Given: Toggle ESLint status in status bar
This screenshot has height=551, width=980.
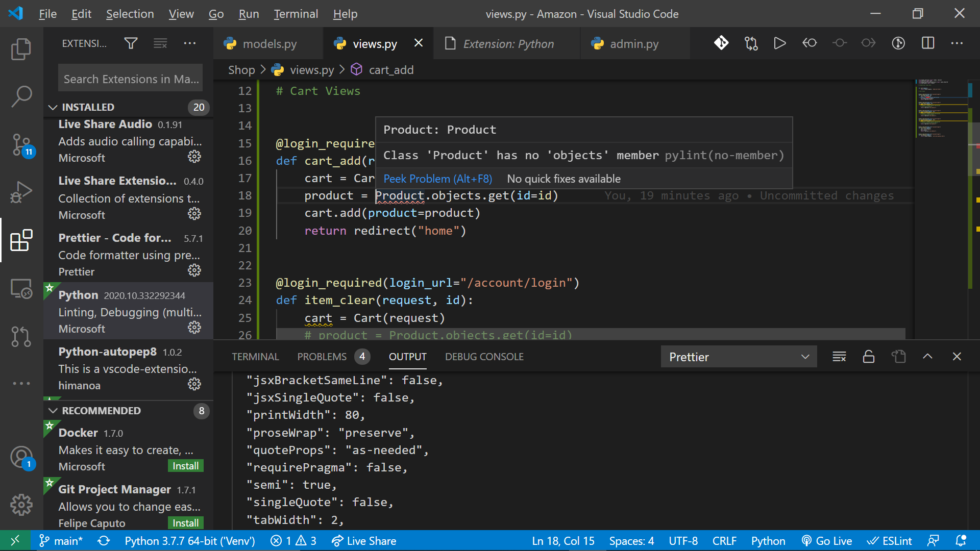Looking at the screenshot, I should tap(889, 541).
